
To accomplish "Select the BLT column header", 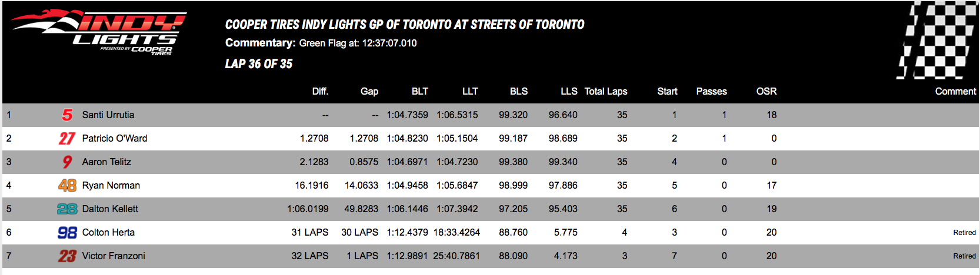I will tap(420, 91).
